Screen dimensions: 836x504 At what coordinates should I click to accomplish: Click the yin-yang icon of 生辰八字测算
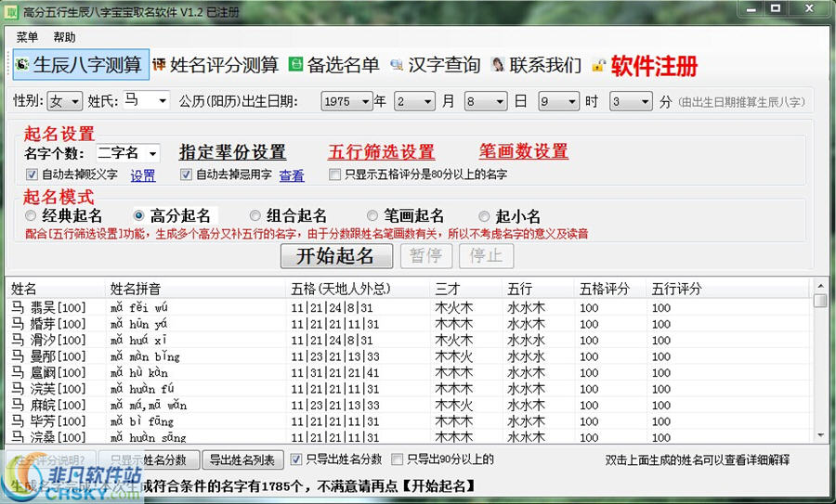[22, 64]
